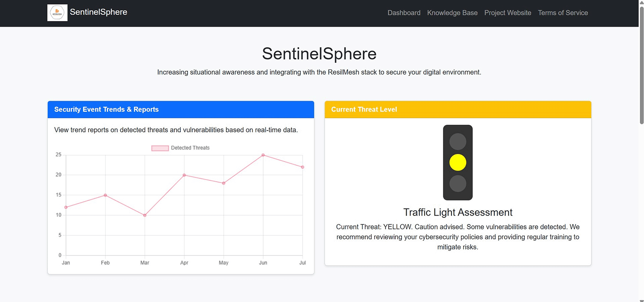
Task: Visit the Project Website link
Action: [508, 13]
